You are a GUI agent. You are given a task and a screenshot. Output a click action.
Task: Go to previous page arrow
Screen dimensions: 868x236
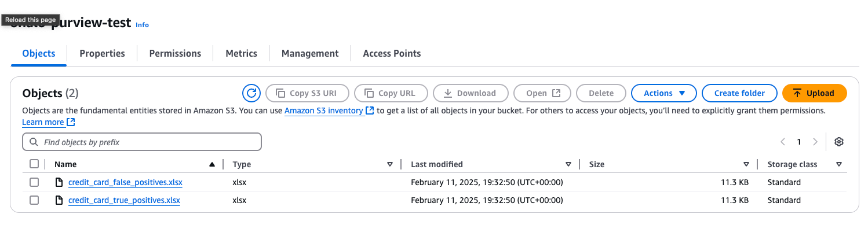(783, 142)
